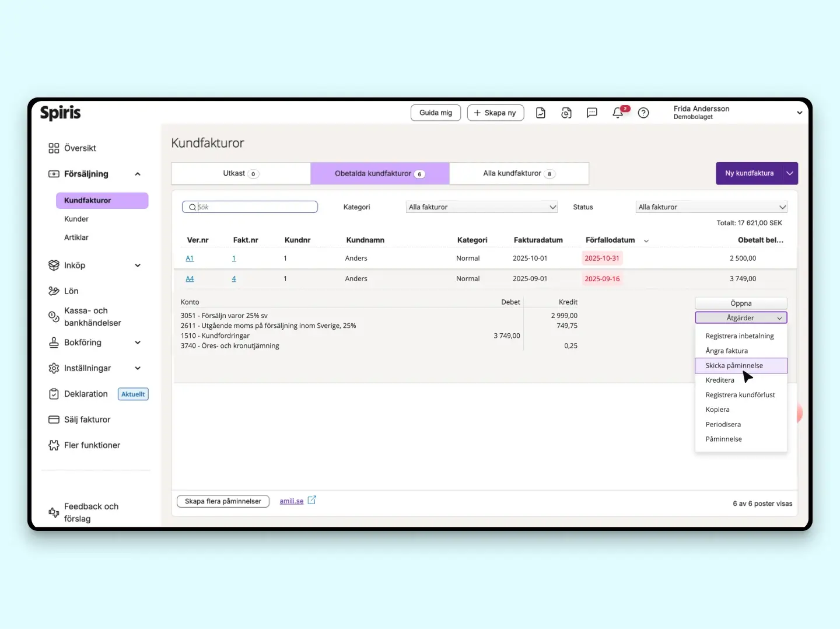Open the help question mark icon
The height and width of the screenshot is (629, 840).
pyautogui.click(x=643, y=113)
